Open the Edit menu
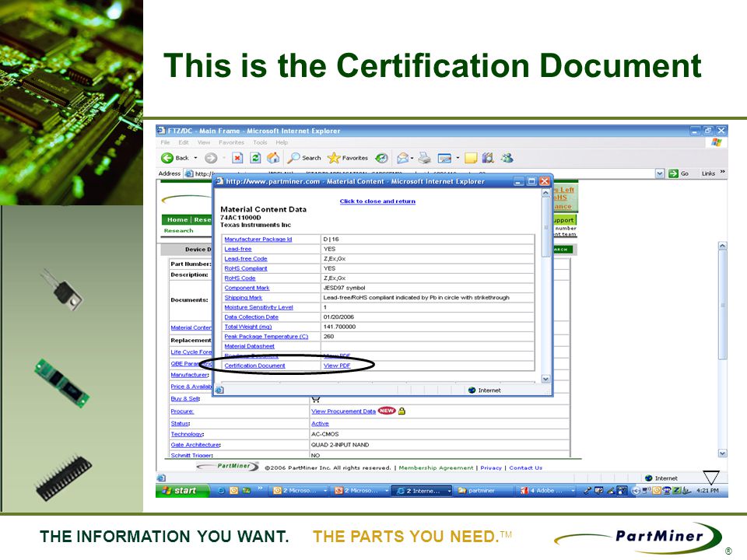Viewport: 747px width, 560px height. tap(184, 142)
